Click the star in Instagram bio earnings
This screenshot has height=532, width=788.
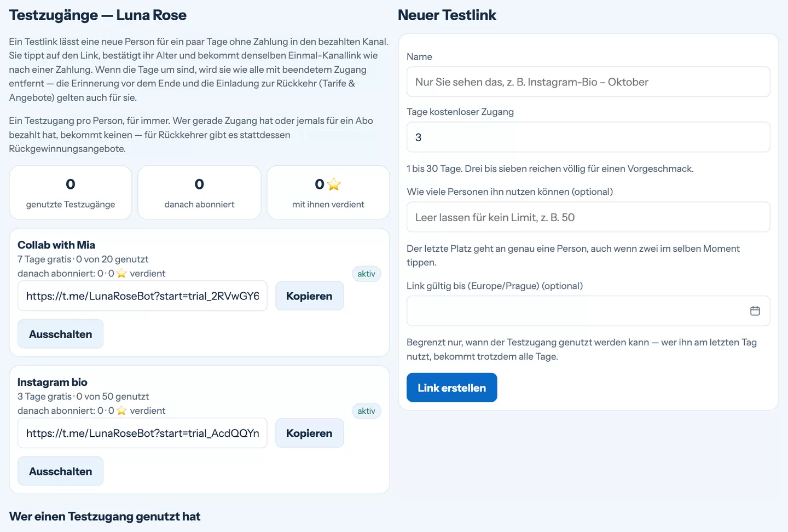(121, 411)
